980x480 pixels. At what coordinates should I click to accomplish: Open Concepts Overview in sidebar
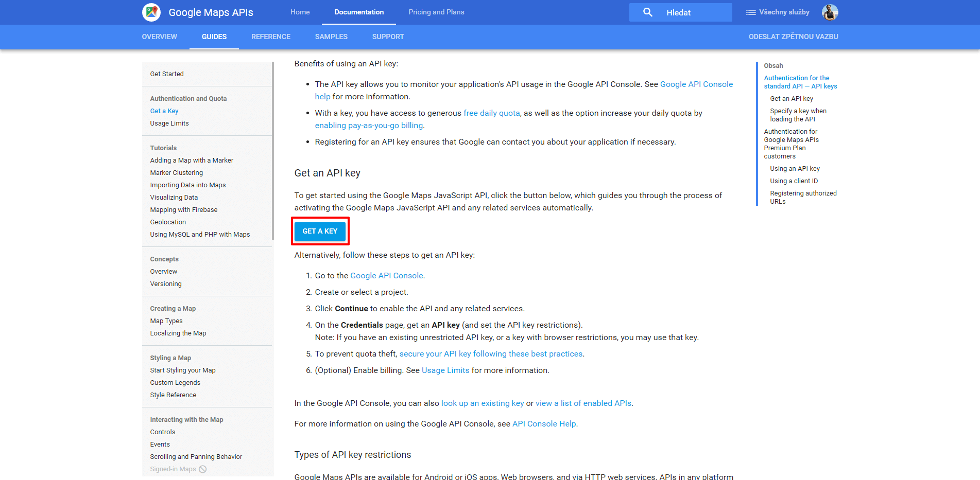point(164,272)
